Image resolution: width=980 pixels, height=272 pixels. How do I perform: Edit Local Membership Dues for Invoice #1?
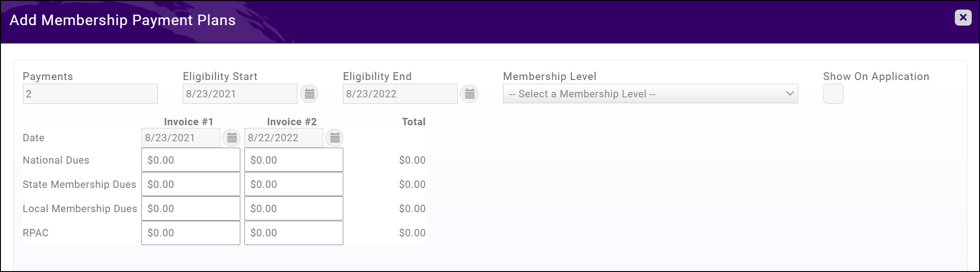pyautogui.click(x=190, y=208)
